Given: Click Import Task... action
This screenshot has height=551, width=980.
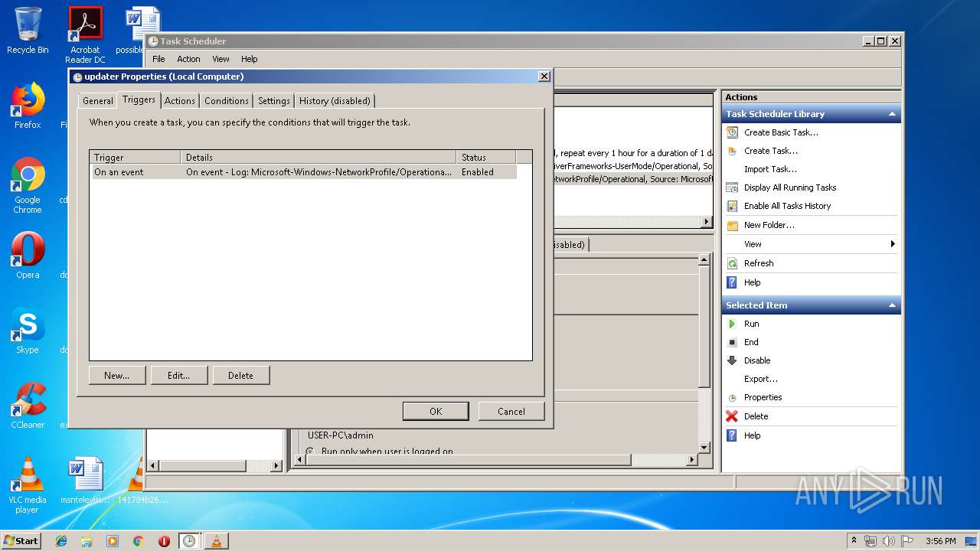Looking at the screenshot, I should (770, 169).
